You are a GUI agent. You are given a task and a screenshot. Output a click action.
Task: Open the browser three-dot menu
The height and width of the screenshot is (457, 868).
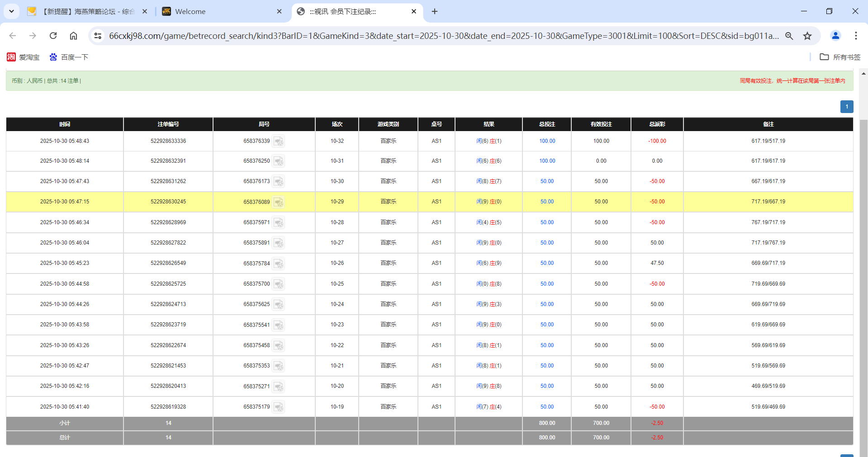[856, 36]
